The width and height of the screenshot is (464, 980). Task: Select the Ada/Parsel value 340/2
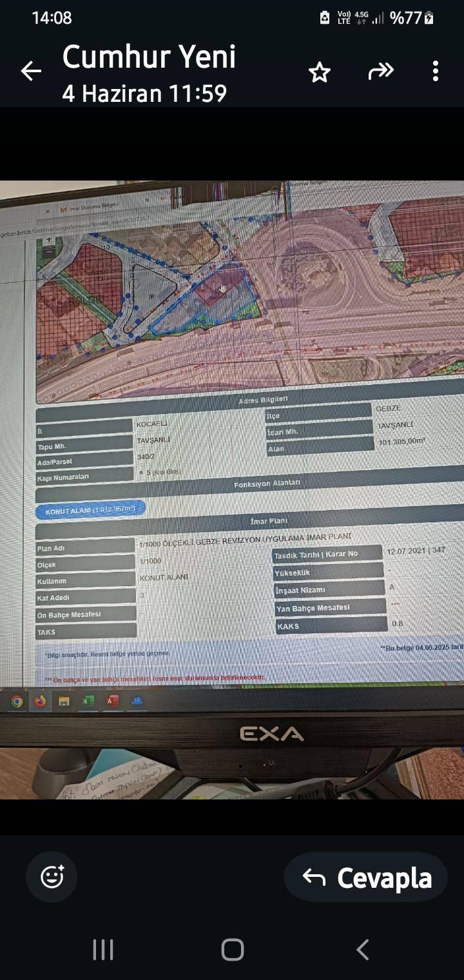pos(146,456)
